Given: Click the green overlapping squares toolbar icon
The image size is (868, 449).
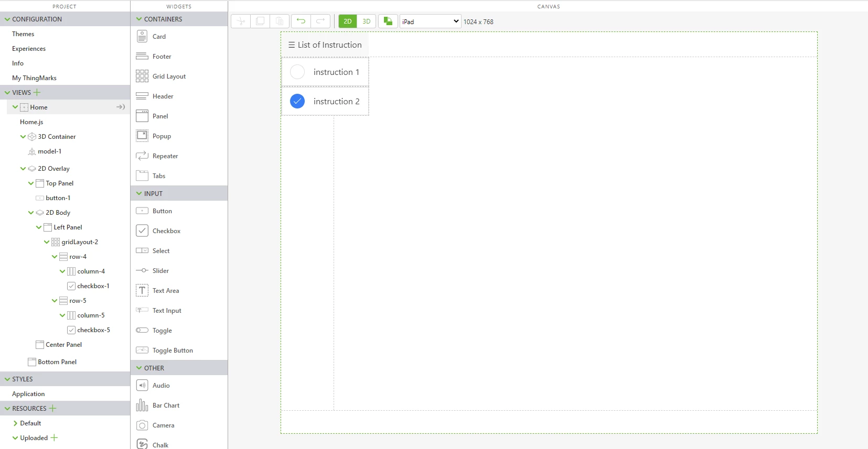Looking at the screenshot, I should (x=388, y=21).
